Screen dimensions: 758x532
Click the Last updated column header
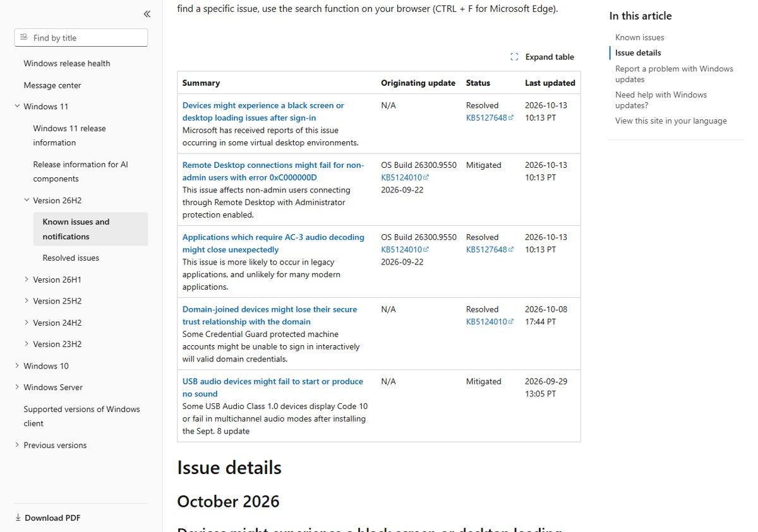click(x=550, y=83)
